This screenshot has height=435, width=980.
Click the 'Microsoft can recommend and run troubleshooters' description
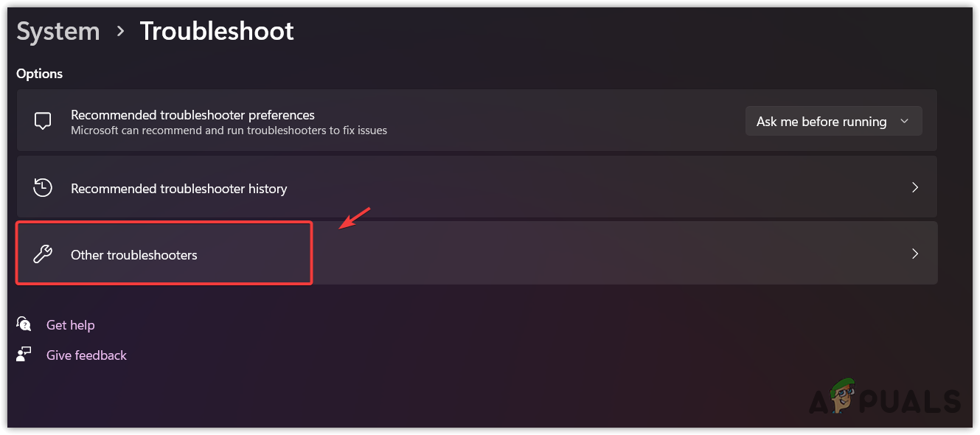point(229,130)
